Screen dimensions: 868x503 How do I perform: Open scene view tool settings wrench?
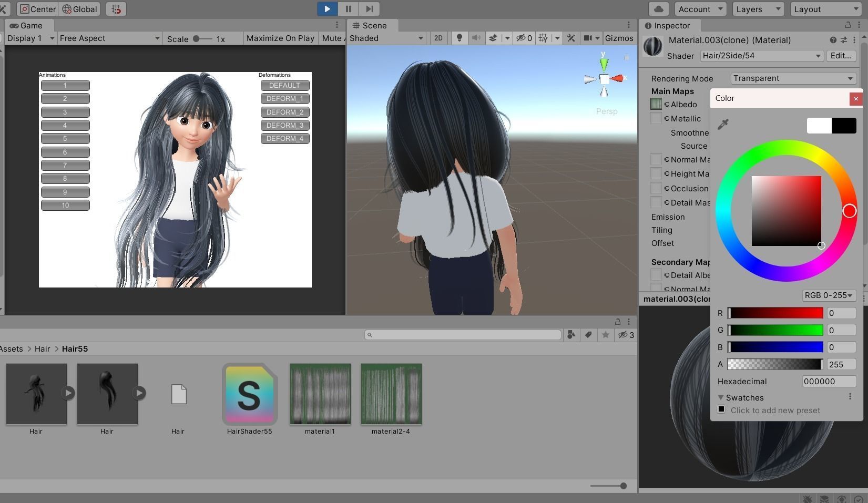tap(571, 38)
